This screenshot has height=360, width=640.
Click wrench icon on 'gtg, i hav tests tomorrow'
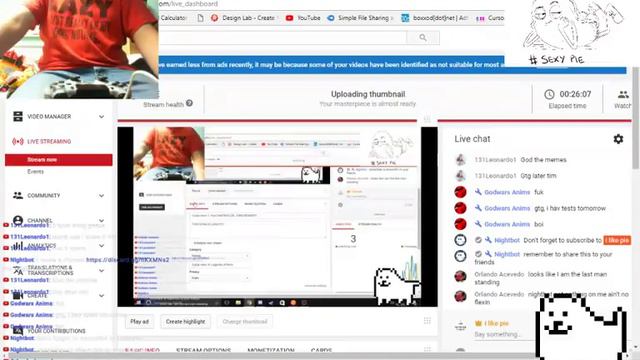(478, 208)
